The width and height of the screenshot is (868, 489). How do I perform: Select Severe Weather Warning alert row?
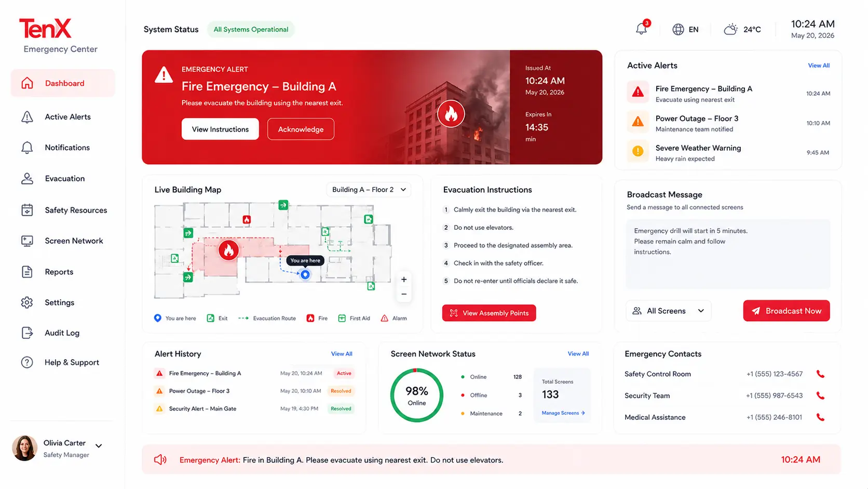[x=728, y=153]
